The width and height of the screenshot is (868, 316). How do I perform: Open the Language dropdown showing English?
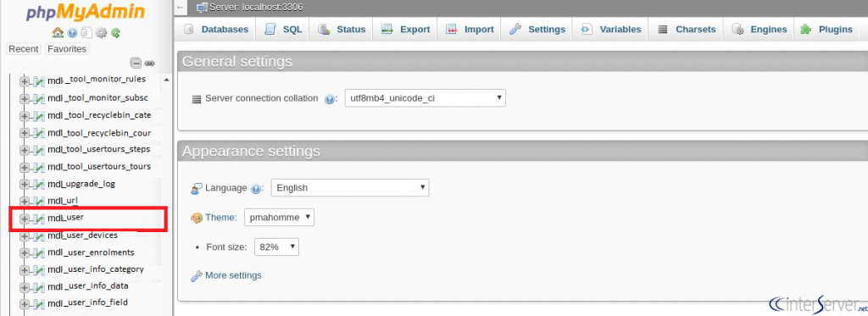click(x=350, y=187)
